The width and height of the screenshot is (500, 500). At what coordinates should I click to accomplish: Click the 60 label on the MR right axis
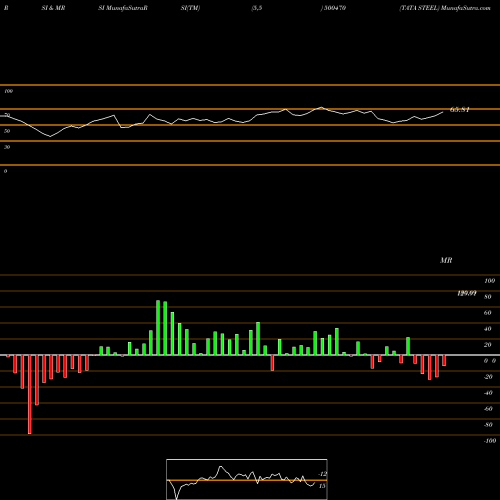487,313
